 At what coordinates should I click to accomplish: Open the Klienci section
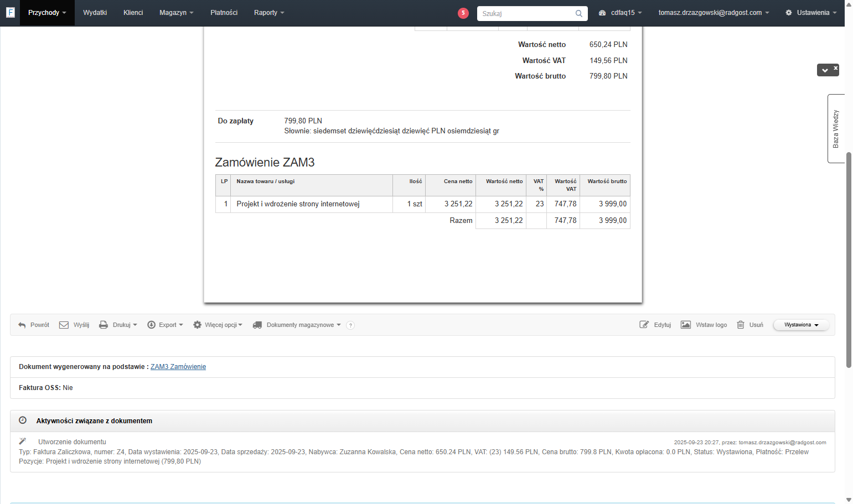pyautogui.click(x=133, y=13)
